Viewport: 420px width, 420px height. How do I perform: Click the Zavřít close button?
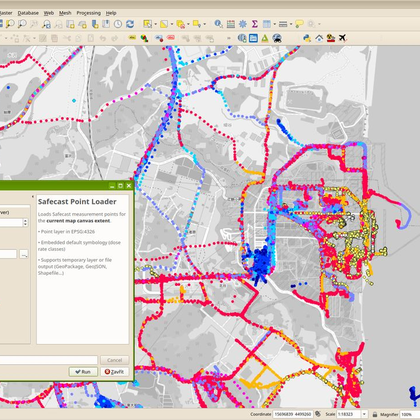tap(114, 372)
